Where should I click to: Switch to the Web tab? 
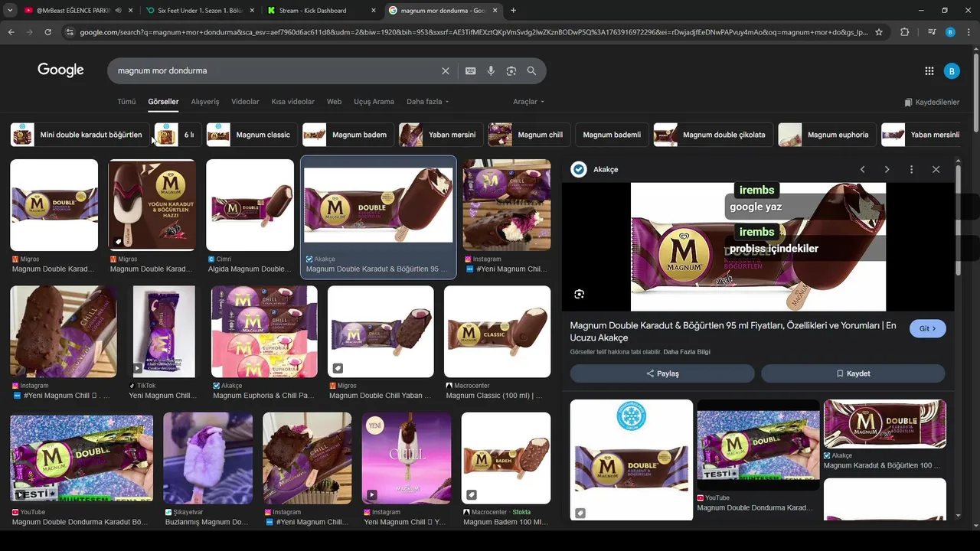(334, 102)
